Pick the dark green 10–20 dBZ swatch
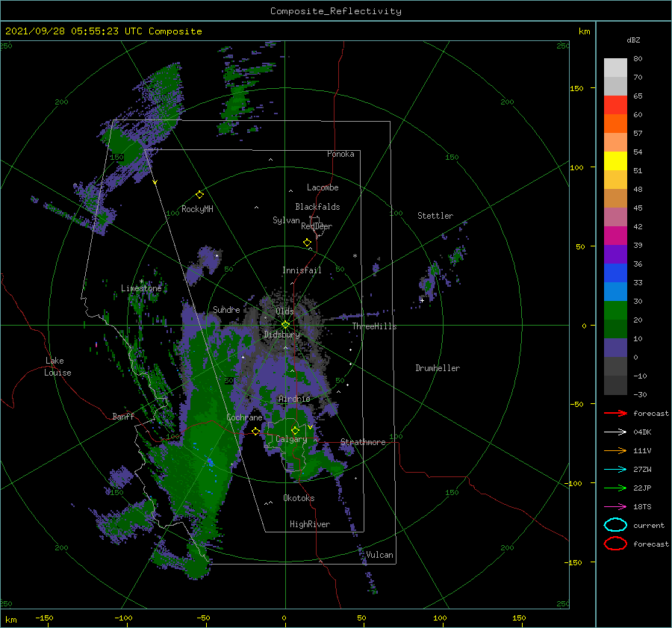The image size is (672, 628). coord(615,329)
